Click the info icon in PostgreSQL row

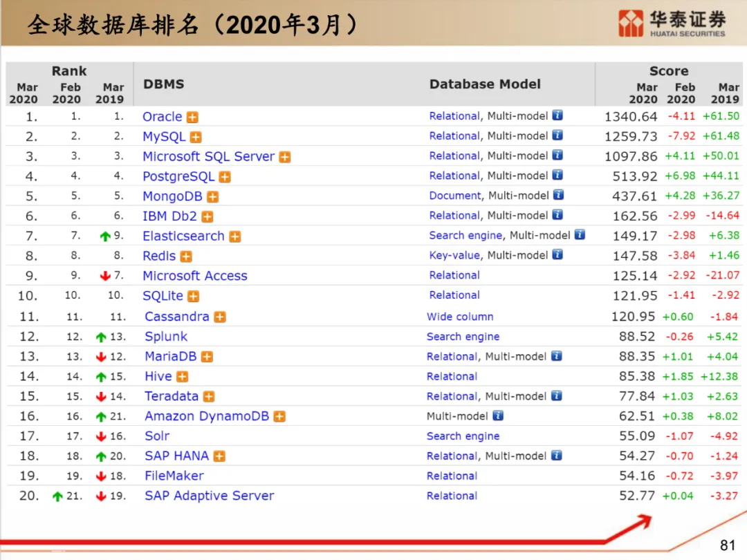pyautogui.click(x=557, y=175)
